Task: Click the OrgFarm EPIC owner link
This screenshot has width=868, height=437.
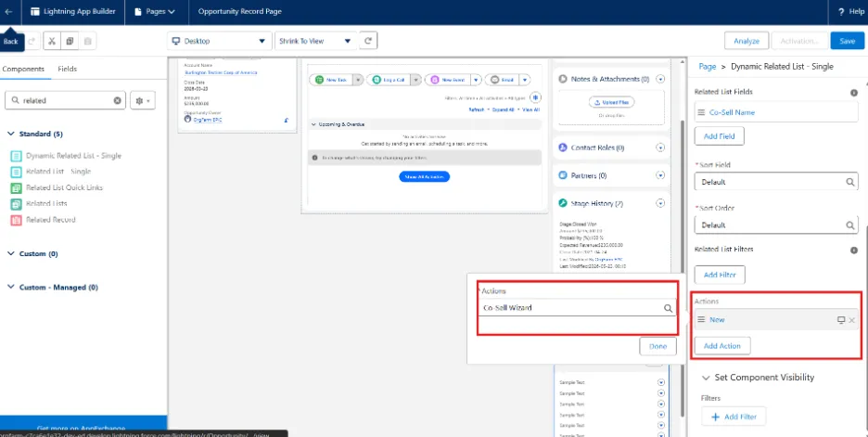Action: coord(210,120)
